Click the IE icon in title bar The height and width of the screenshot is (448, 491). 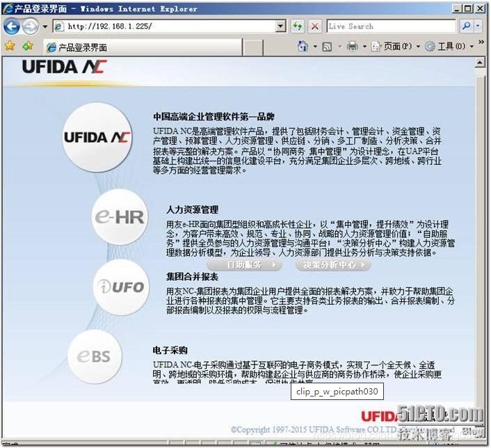pos(8,8)
